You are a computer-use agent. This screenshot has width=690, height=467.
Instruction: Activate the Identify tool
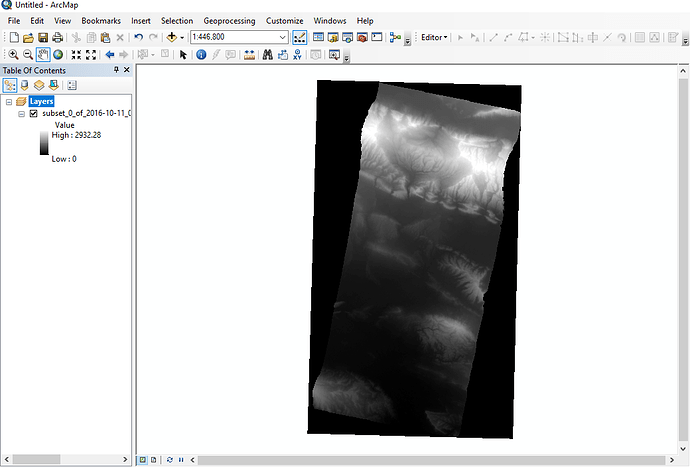(x=201, y=55)
